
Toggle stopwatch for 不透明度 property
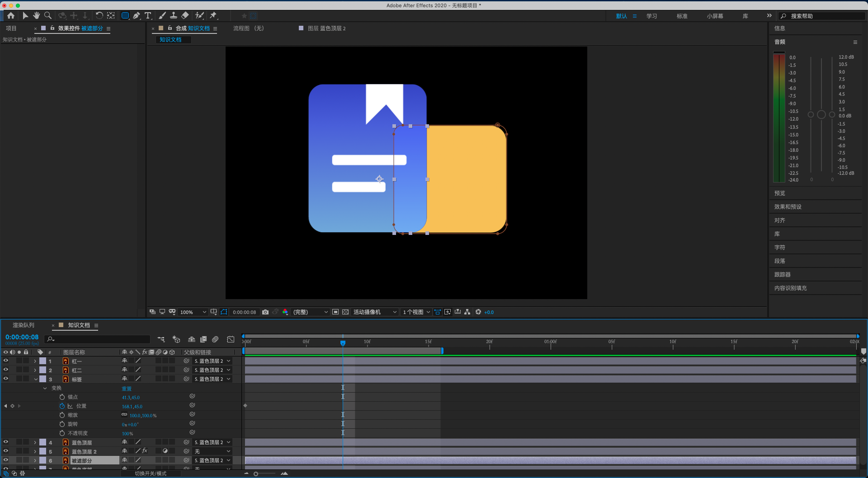point(62,433)
